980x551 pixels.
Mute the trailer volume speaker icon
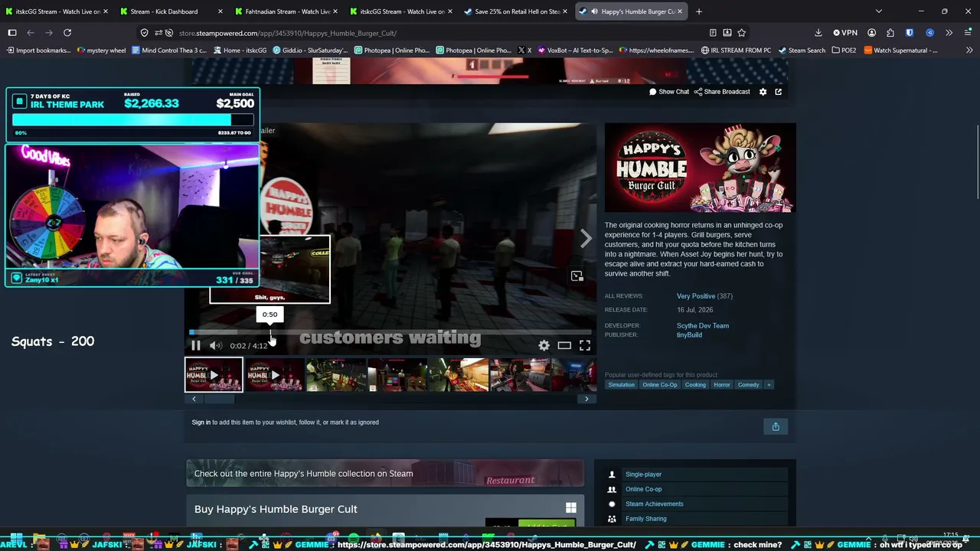tap(216, 346)
